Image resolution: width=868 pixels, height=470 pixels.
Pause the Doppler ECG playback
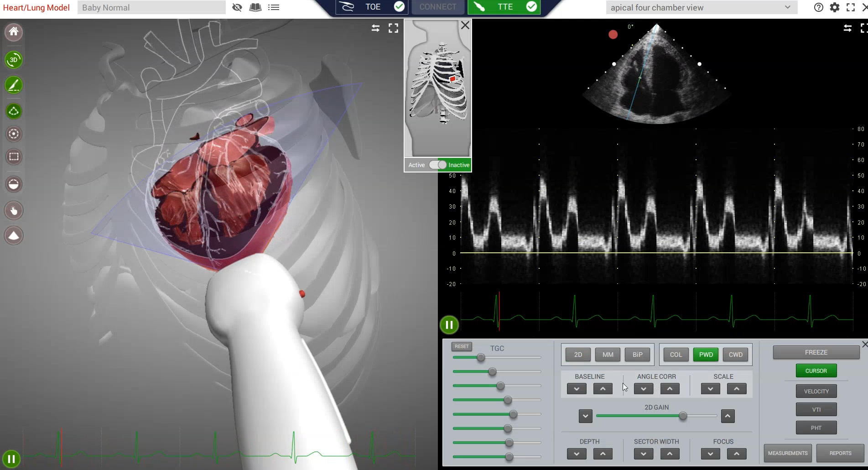tap(449, 325)
